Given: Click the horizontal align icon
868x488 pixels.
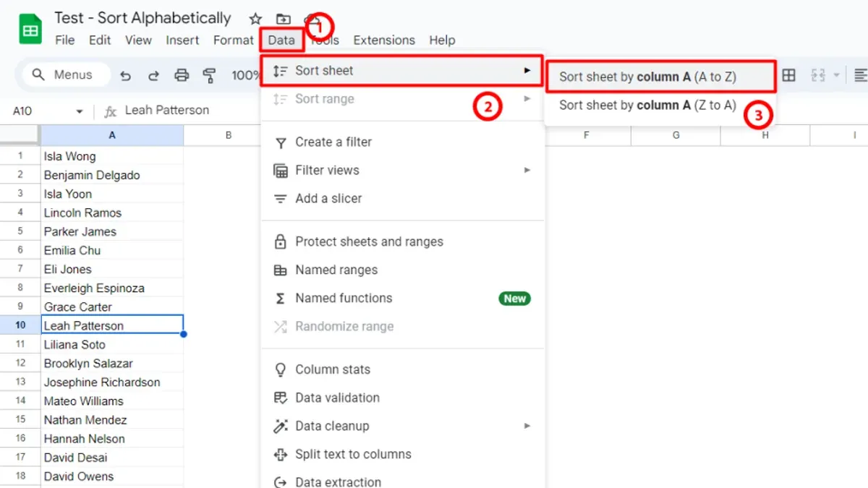Looking at the screenshot, I should pyautogui.click(x=861, y=75).
